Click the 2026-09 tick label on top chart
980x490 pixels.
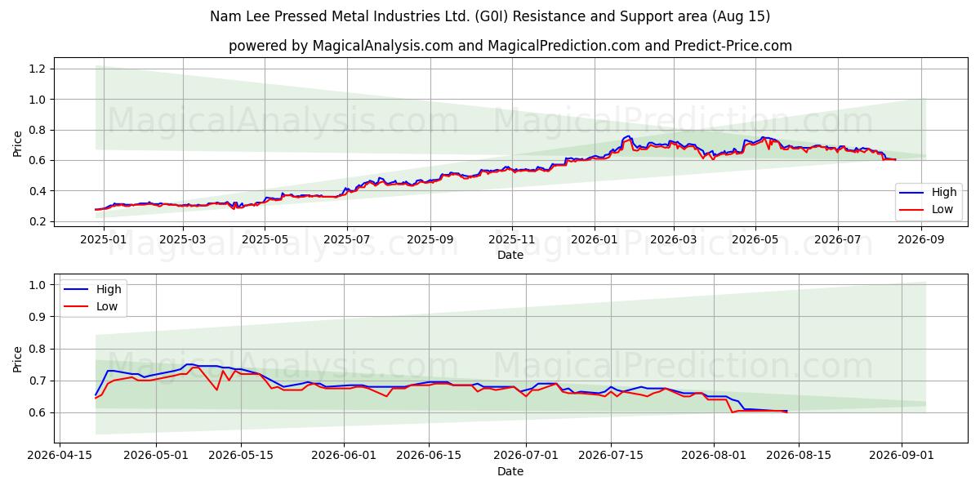click(x=922, y=240)
